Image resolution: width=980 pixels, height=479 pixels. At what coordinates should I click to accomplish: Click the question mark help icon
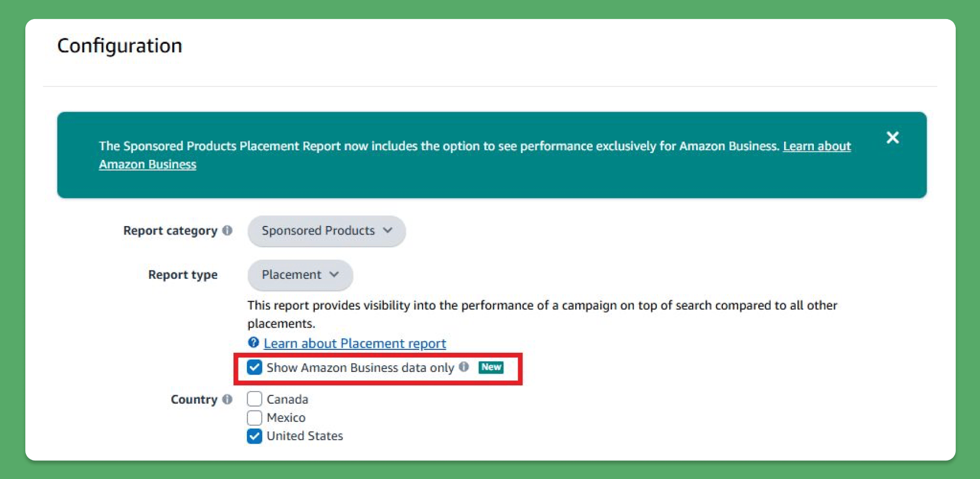[254, 343]
